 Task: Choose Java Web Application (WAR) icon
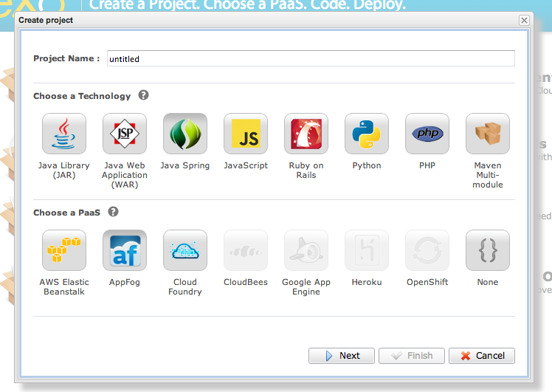click(x=125, y=134)
